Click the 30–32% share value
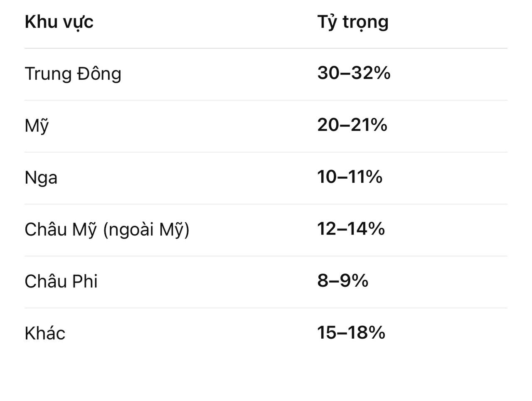 (354, 73)
